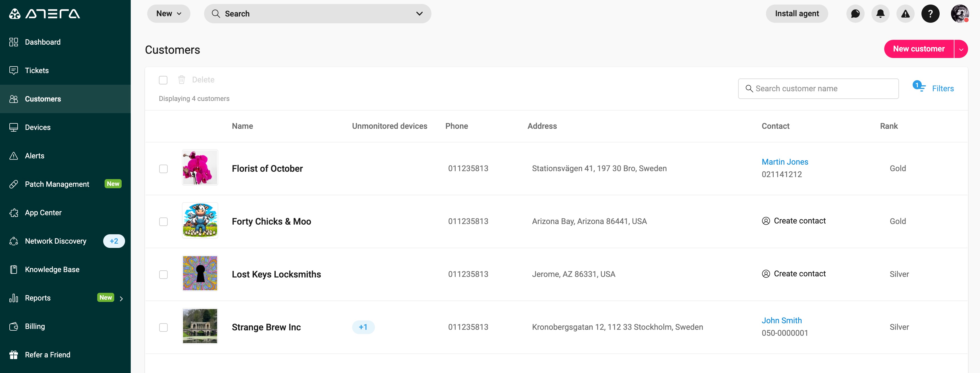Click the New customer button
This screenshot has width=980, height=373.
coord(919,49)
